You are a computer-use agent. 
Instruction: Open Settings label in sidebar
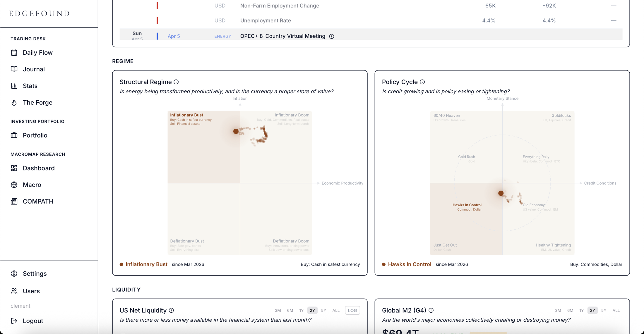(x=35, y=274)
